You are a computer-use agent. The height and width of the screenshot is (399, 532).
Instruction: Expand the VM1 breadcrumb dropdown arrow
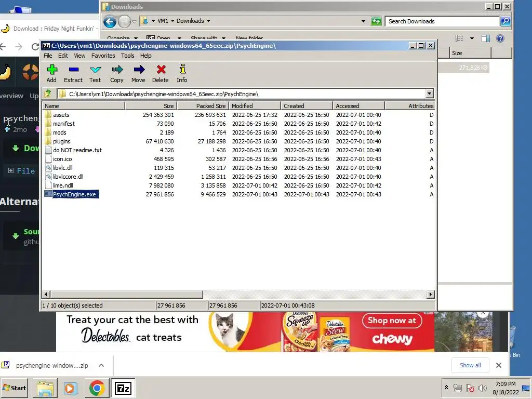point(172,21)
